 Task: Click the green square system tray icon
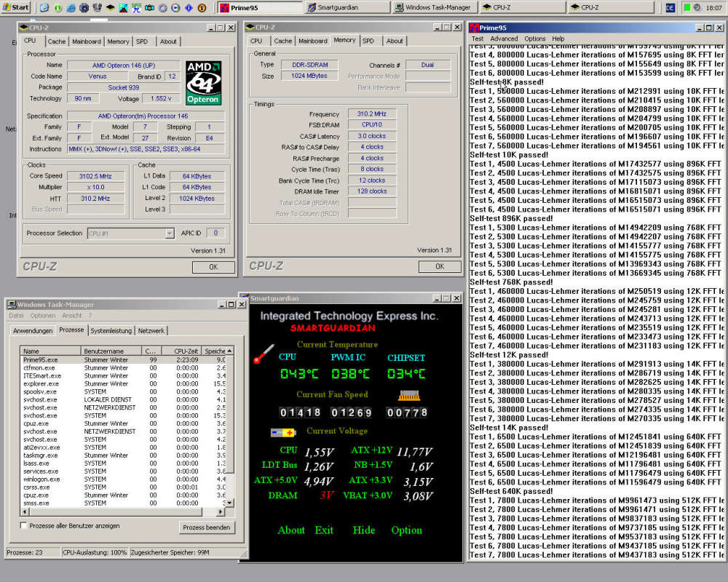[x=687, y=7]
